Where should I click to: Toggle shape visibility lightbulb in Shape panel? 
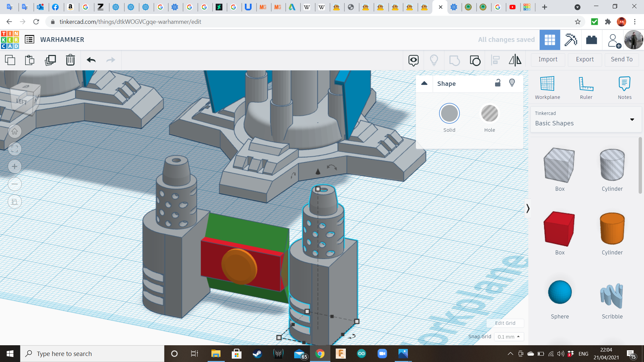[512, 83]
